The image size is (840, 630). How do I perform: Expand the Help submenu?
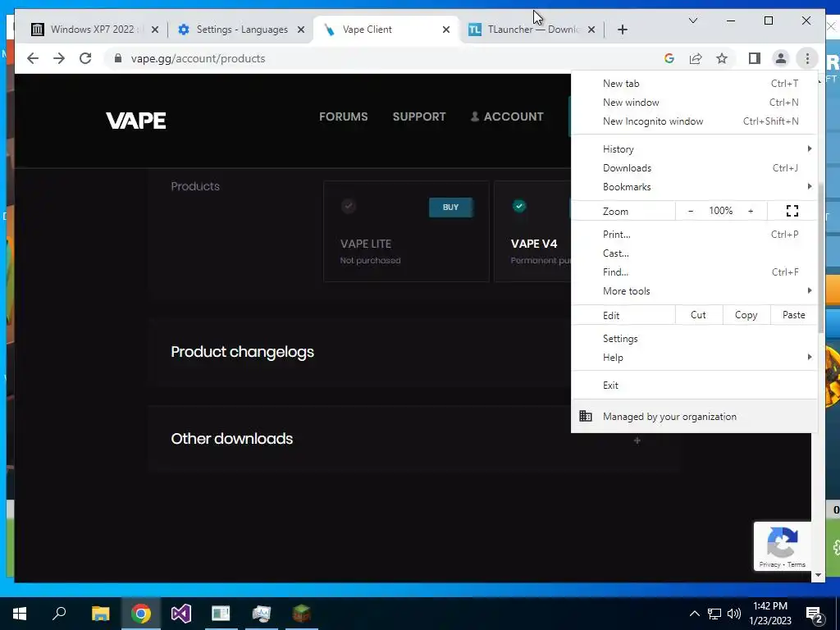(x=694, y=358)
